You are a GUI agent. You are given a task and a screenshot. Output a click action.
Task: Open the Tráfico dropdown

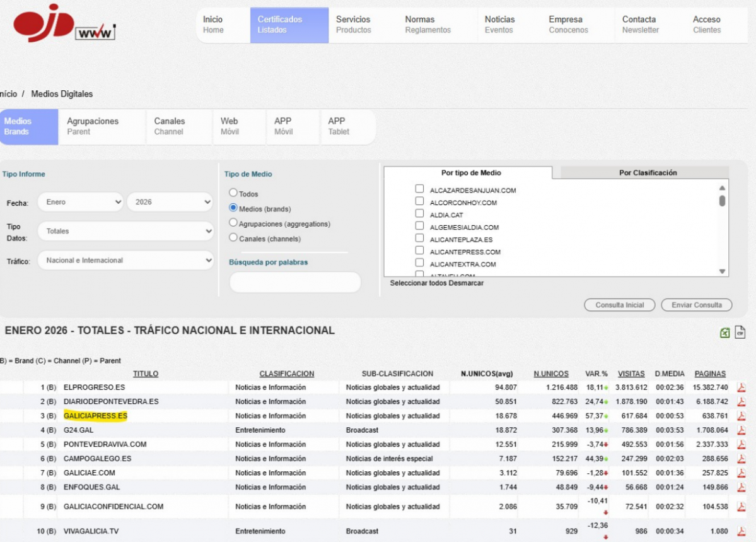pyautogui.click(x=125, y=260)
